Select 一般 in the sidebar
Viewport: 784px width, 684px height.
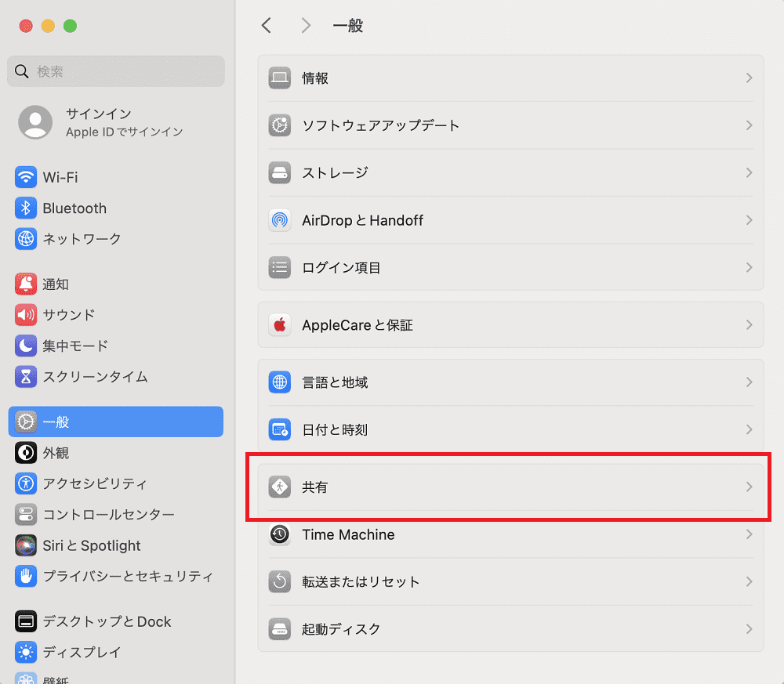coord(115,422)
